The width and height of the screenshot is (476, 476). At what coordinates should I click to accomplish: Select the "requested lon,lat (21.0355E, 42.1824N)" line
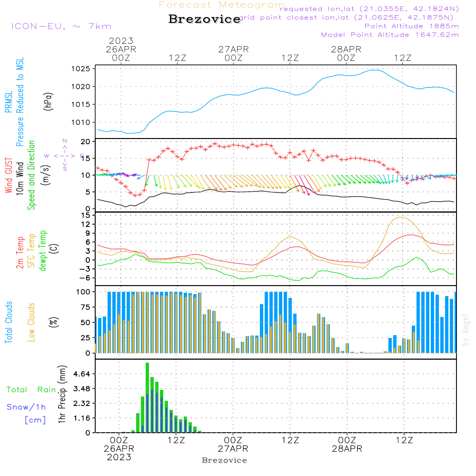[x=369, y=9]
